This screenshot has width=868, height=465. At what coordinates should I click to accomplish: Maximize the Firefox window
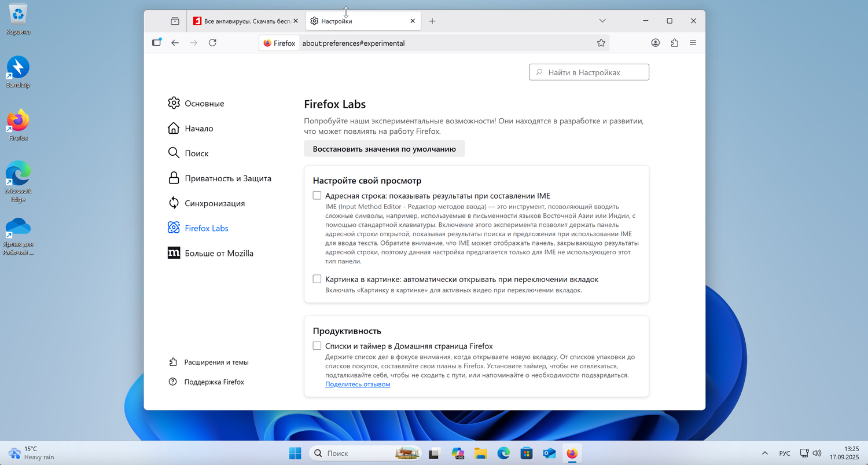pyautogui.click(x=670, y=21)
